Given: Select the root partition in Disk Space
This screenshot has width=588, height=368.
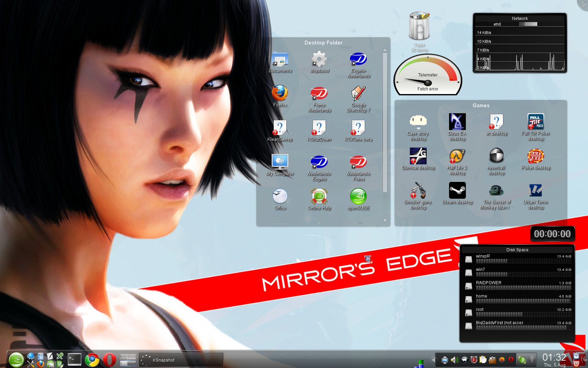Looking at the screenshot, I should (518, 312).
